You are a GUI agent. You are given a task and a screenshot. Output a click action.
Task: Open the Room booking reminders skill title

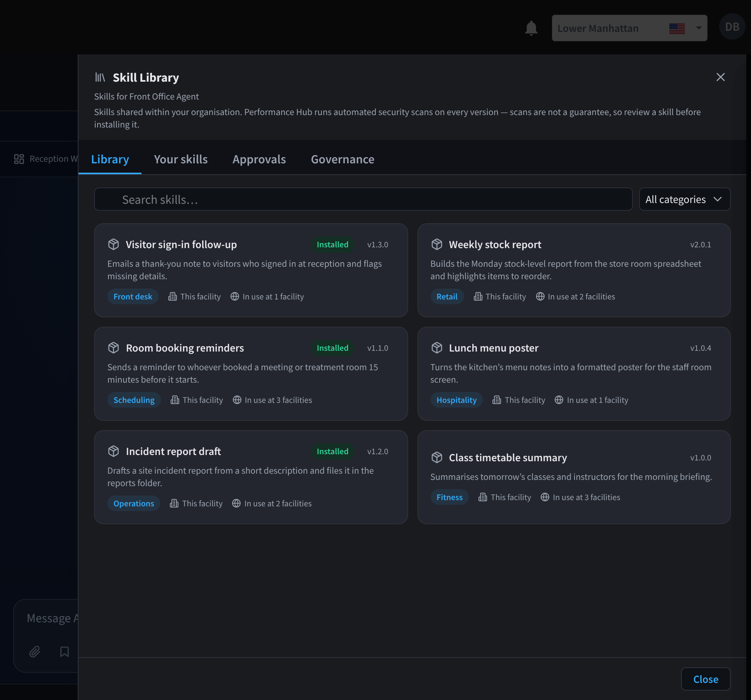point(185,348)
